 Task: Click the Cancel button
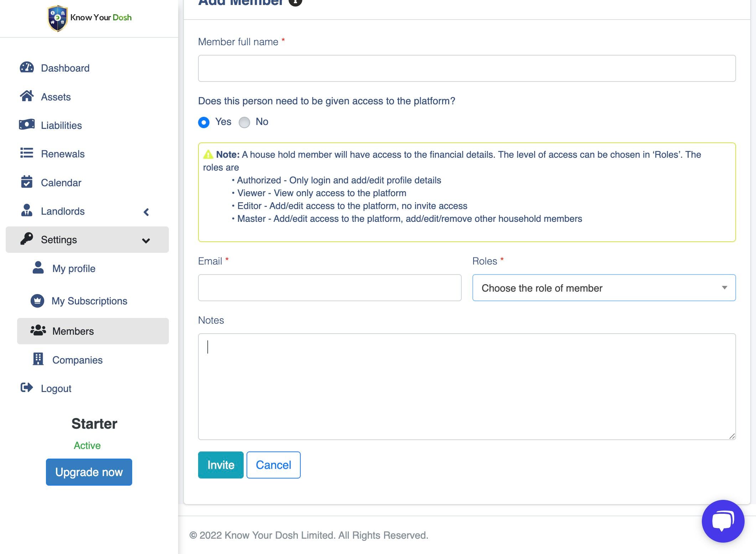click(x=273, y=465)
